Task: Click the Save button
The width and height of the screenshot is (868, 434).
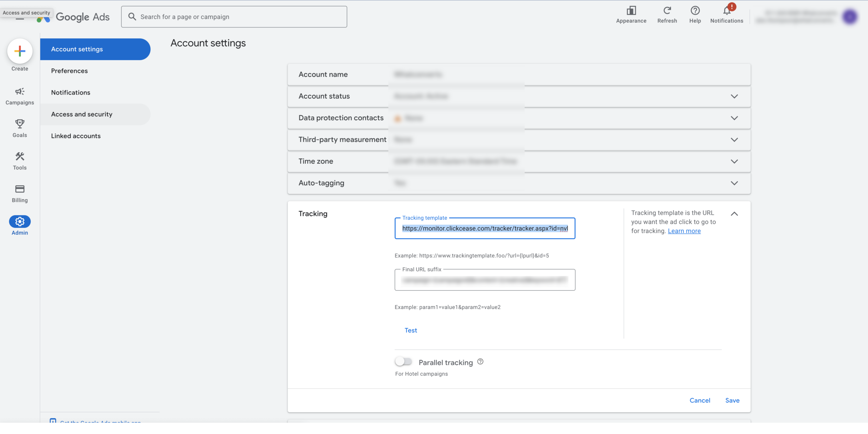Action: pyautogui.click(x=732, y=400)
